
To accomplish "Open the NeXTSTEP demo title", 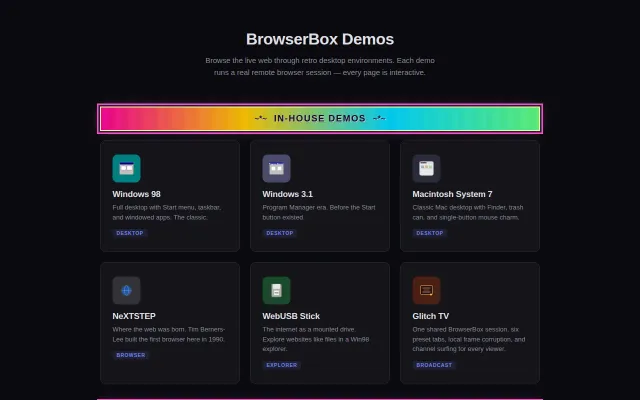I will pyautogui.click(x=134, y=316).
